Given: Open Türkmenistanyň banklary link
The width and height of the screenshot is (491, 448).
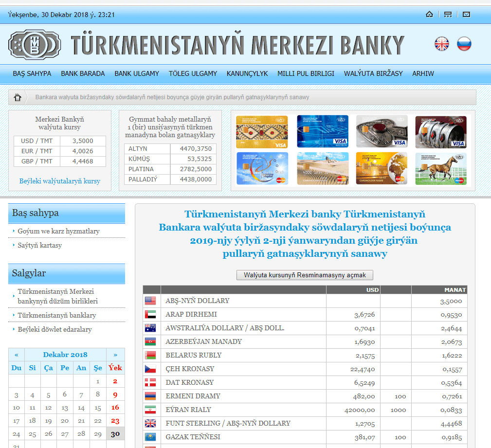Looking at the screenshot, I should coord(57,315).
